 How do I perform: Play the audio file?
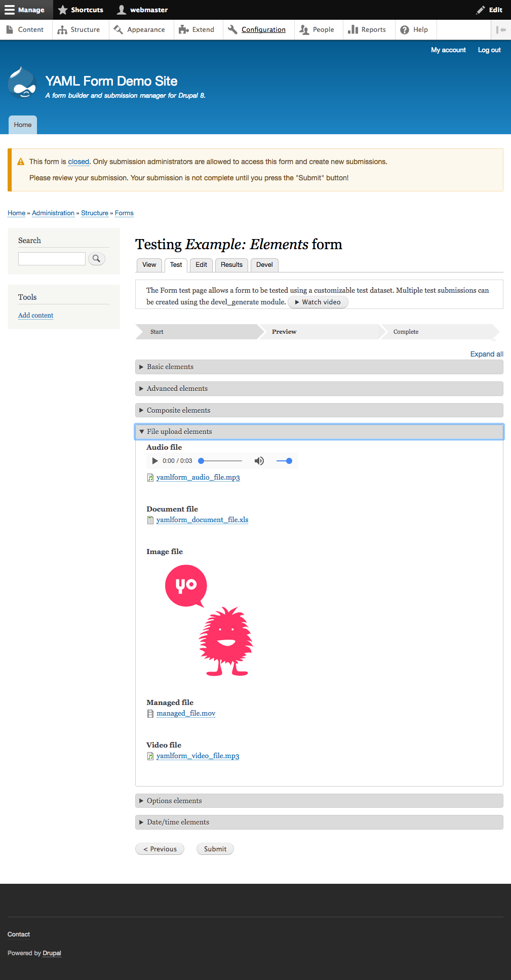click(155, 461)
